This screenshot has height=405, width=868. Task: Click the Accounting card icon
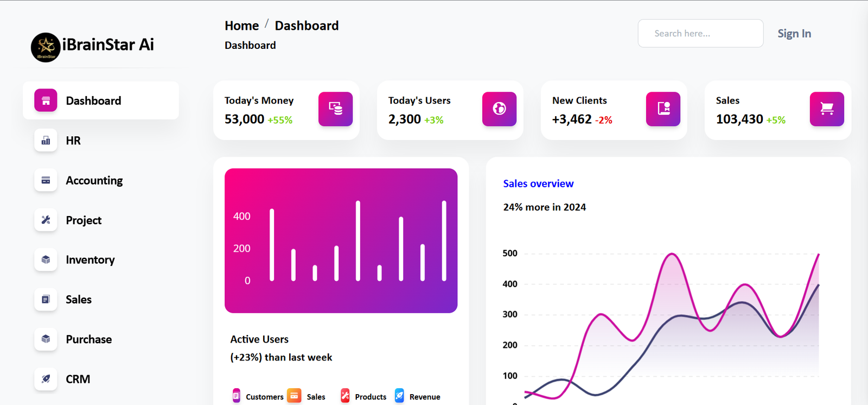tap(46, 180)
